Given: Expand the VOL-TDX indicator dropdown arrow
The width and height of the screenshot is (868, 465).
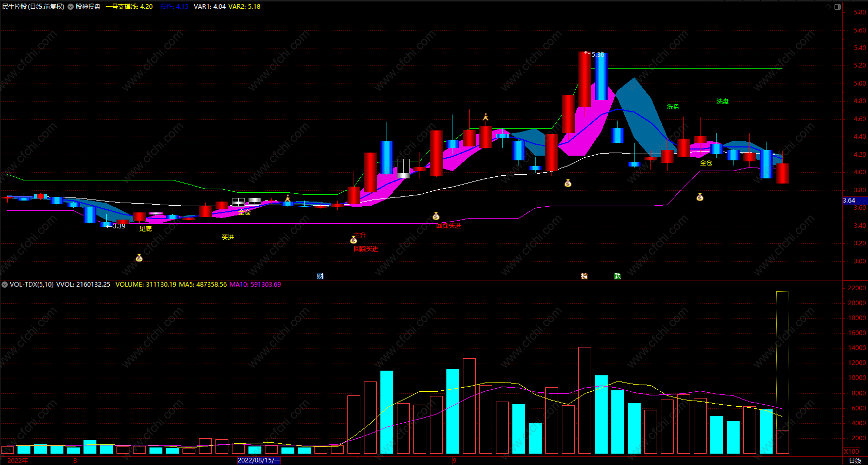Looking at the screenshot, I should point(5,285).
